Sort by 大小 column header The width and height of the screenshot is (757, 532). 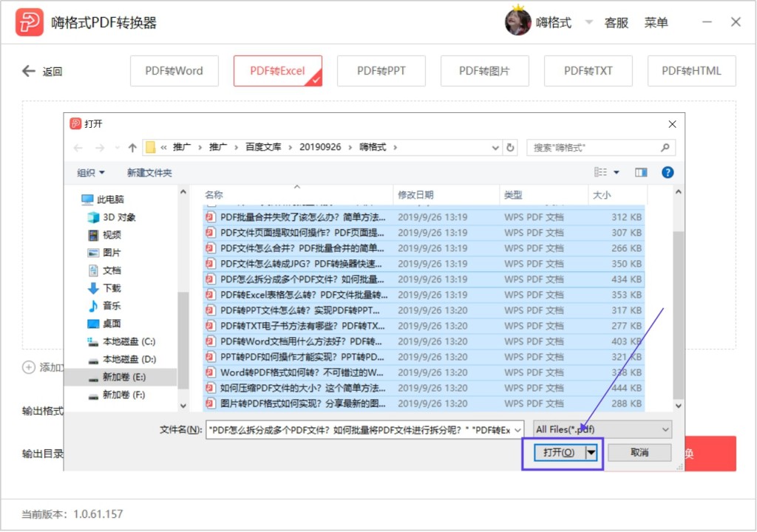(617, 194)
